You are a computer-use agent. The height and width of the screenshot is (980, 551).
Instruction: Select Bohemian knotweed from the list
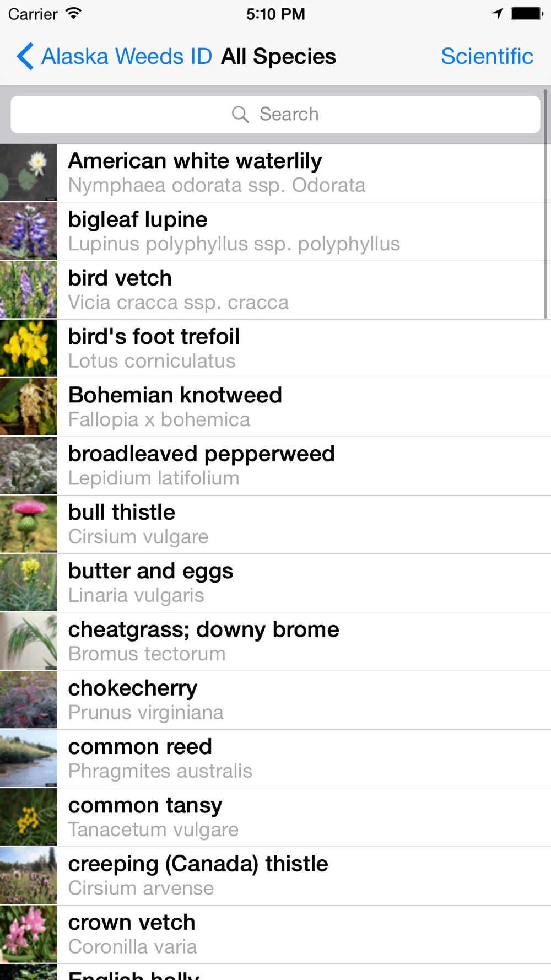275,407
